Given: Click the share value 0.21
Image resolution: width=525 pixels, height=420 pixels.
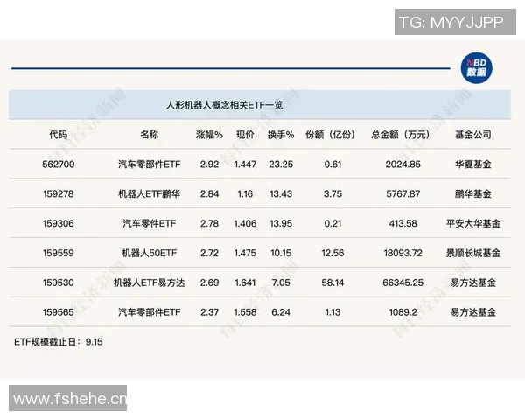Looking at the screenshot, I should click(332, 223).
